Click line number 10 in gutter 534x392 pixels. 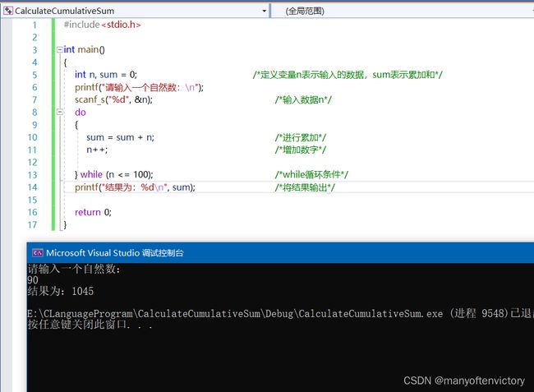[32, 137]
